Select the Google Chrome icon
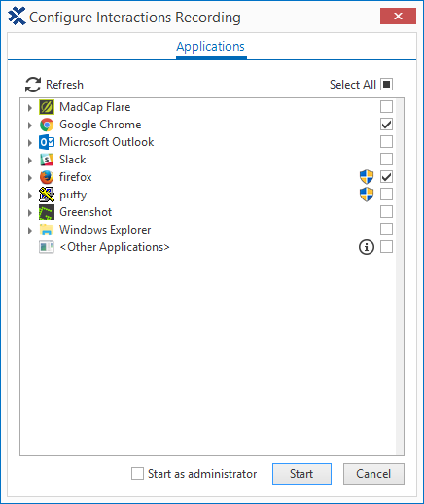Viewport: 424px width, 504px height. [47, 125]
